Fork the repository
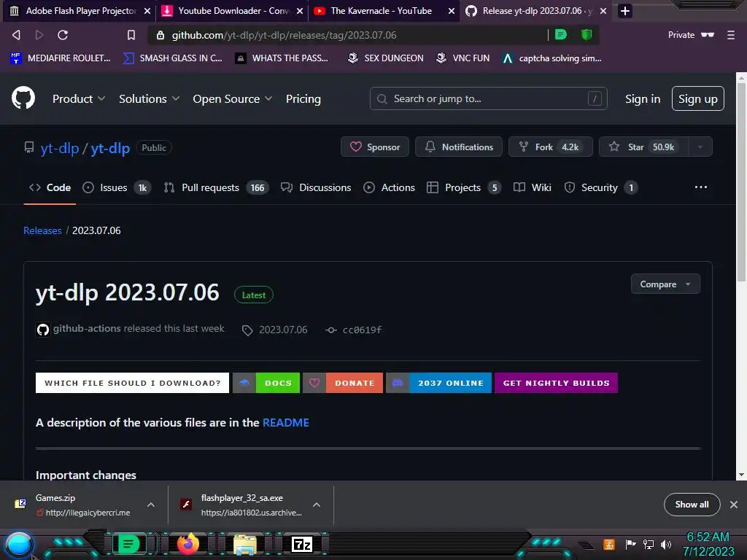Viewport: 747px width, 560px height. [550, 147]
